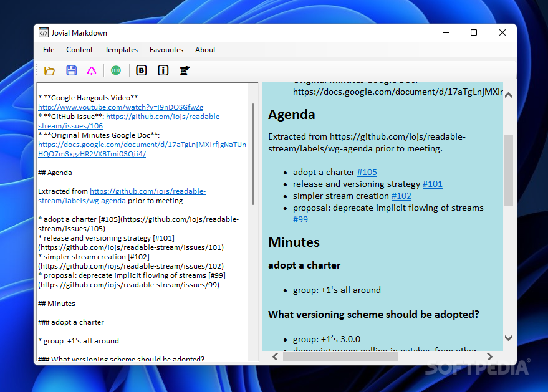
Task: Save document using floppy disk icon
Action: 71,70
